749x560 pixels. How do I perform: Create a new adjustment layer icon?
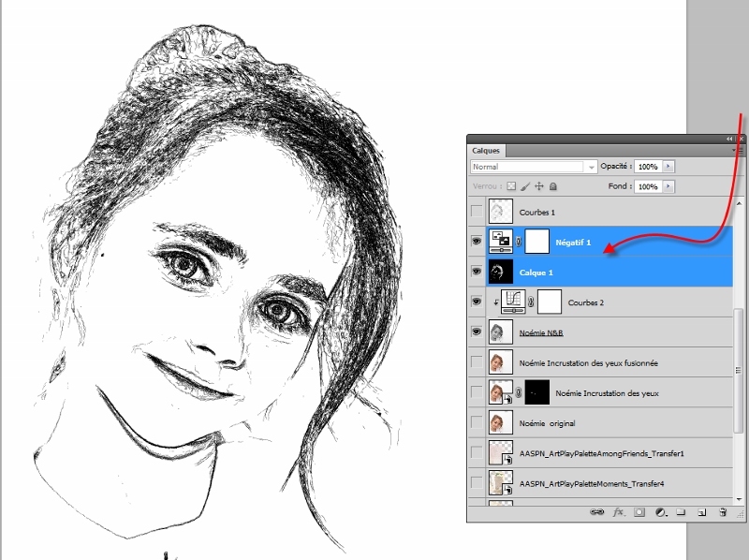pyautogui.click(x=660, y=511)
